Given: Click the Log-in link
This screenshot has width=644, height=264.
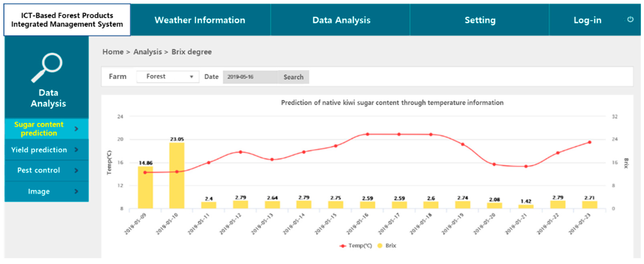Looking at the screenshot, I should pos(587,20).
